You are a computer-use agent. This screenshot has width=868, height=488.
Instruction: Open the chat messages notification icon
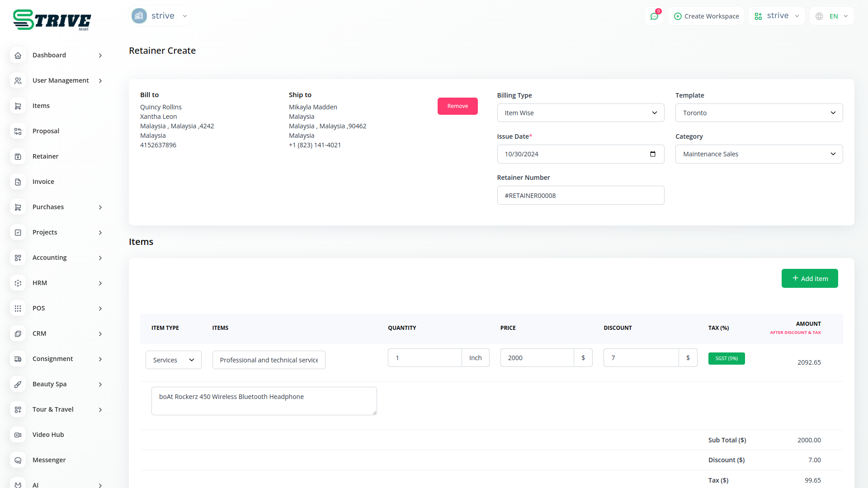pyautogui.click(x=654, y=16)
